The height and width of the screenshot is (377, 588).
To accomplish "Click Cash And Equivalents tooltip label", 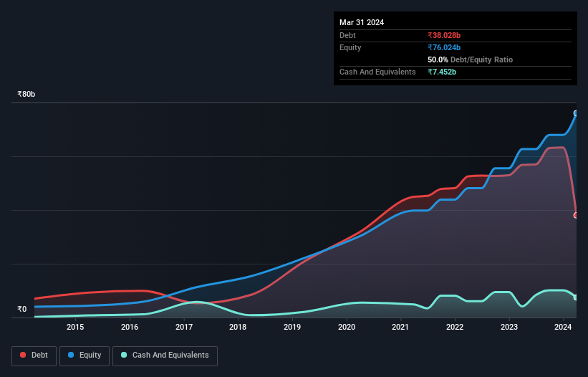I will pos(377,72).
